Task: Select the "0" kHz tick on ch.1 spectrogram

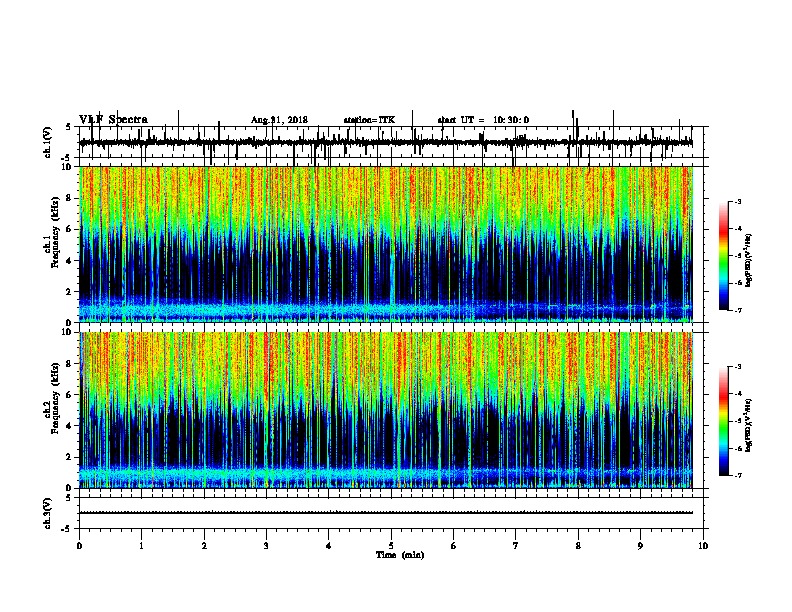Action: [69, 323]
